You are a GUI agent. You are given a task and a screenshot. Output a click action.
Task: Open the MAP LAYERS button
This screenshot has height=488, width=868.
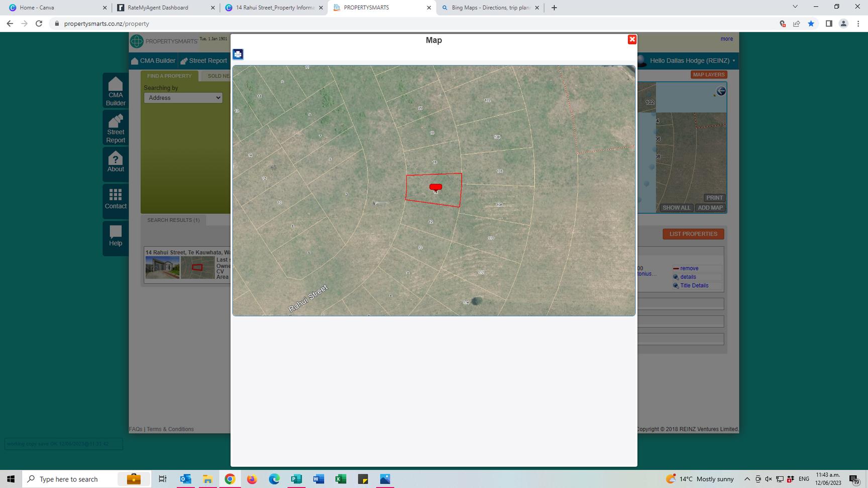coord(709,75)
